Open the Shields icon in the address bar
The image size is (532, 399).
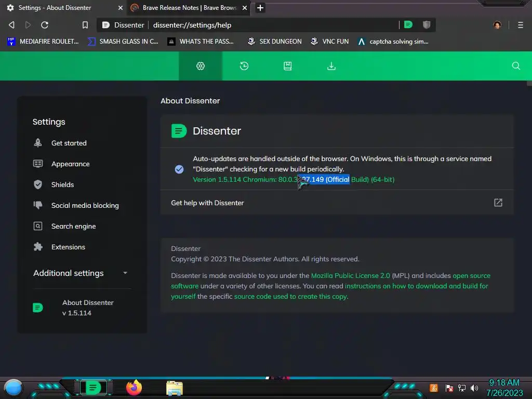(x=427, y=24)
